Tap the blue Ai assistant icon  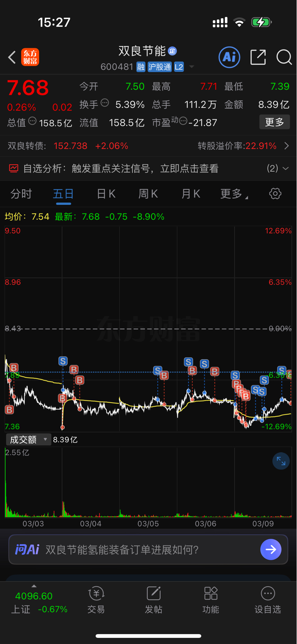(229, 57)
